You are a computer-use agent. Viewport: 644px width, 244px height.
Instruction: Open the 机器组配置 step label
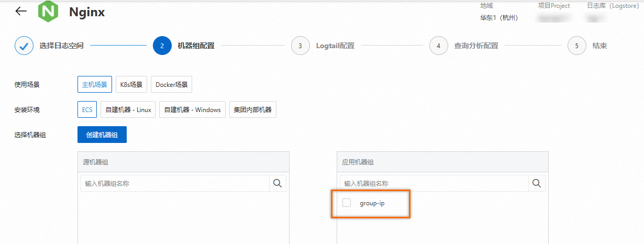[x=196, y=46]
